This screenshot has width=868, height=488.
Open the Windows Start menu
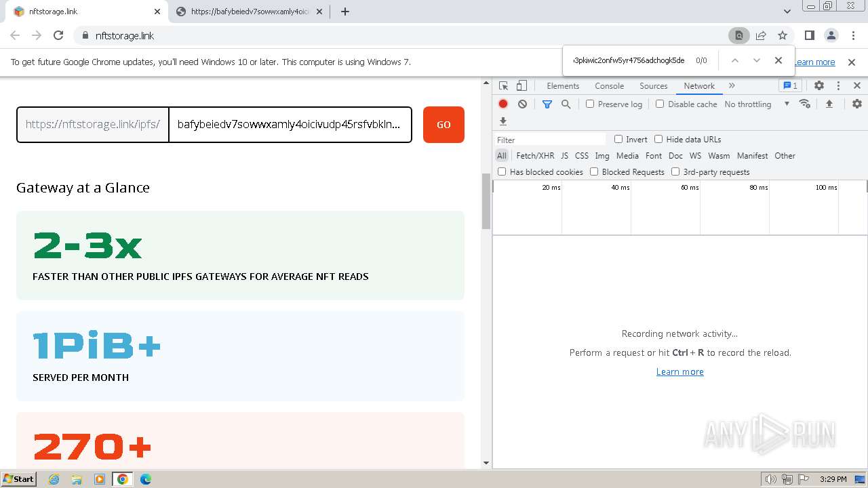coord(18,479)
